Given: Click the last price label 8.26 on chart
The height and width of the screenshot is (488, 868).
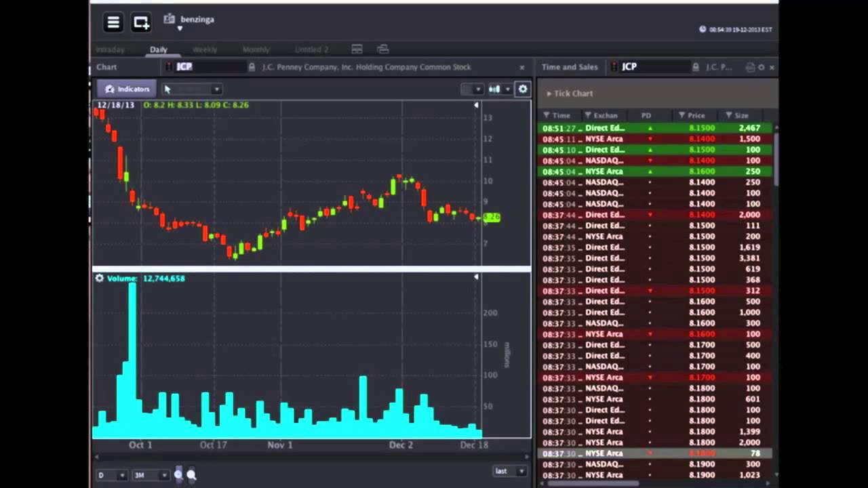Looking at the screenshot, I should 492,217.
